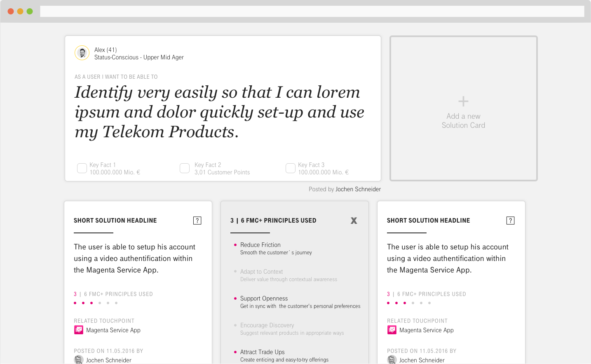
Task: Click Jochen Schneider avatar in right card
Action: [x=392, y=360]
